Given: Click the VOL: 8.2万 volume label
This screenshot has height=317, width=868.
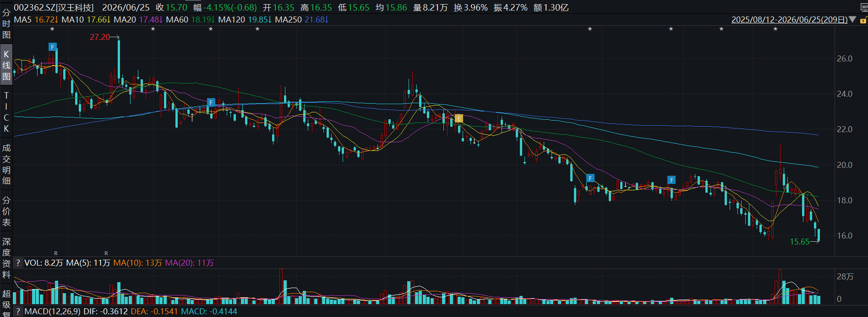Looking at the screenshot, I should click(44, 263).
